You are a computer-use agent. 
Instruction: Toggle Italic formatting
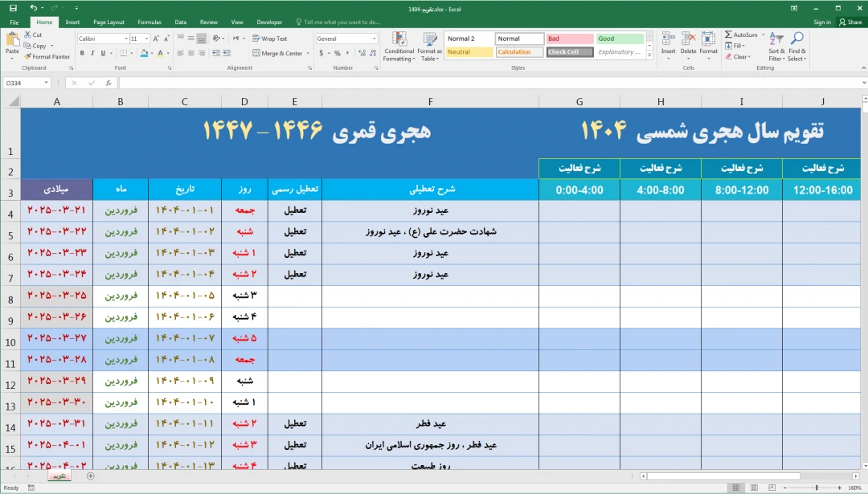(92, 53)
